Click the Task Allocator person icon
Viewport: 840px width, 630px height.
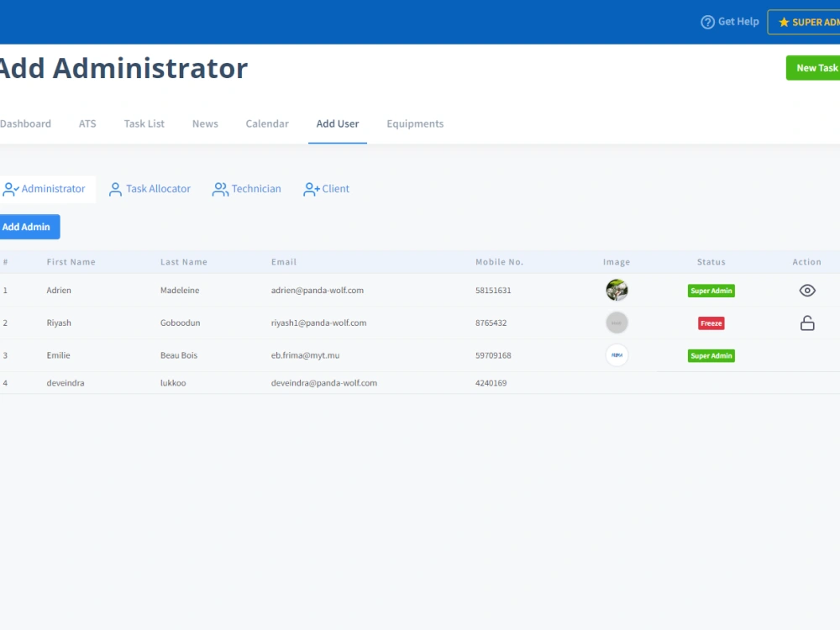(x=115, y=189)
